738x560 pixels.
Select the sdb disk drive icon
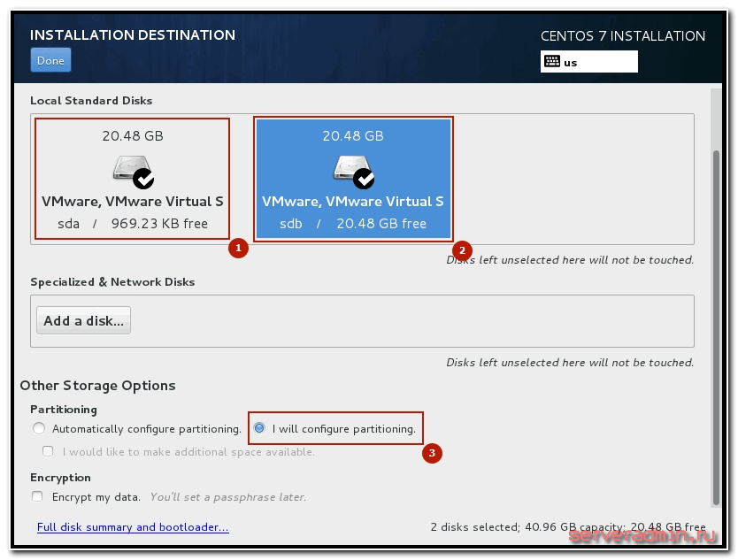pos(353,172)
